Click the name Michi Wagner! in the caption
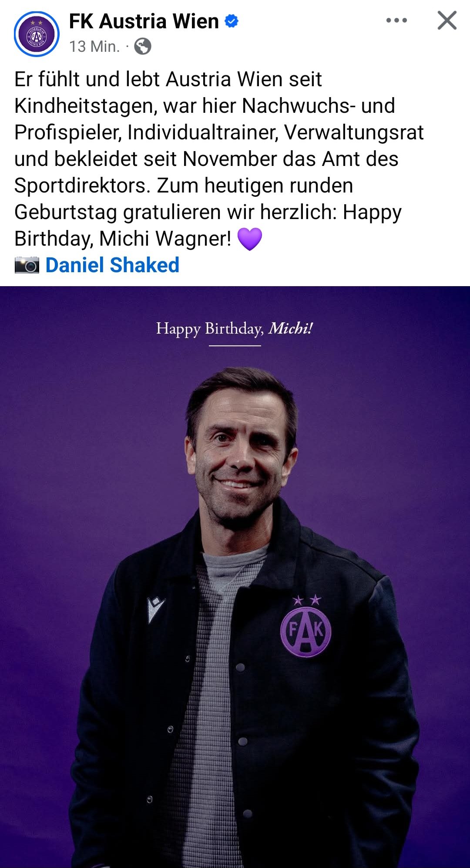 pyautogui.click(x=165, y=239)
